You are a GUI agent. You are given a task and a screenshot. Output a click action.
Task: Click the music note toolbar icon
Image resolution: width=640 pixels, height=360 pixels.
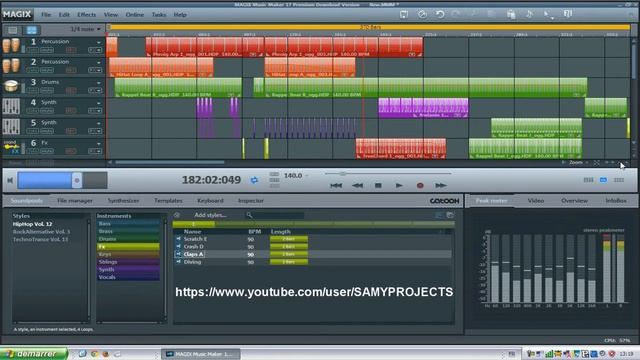[529, 14]
